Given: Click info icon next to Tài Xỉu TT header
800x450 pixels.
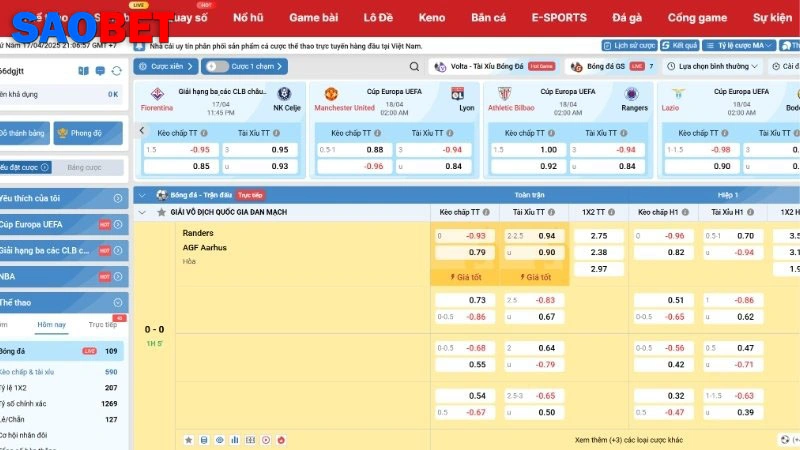Looking at the screenshot, I should [552, 212].
